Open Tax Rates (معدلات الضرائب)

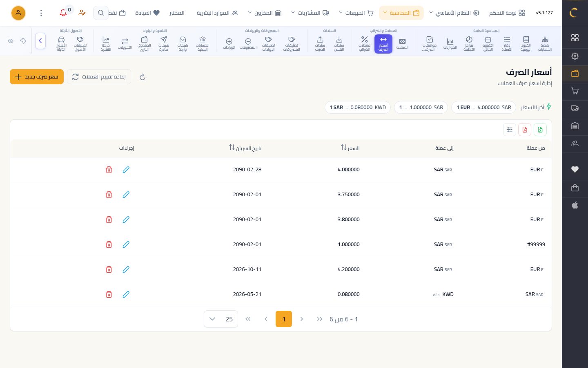click(x=364, y=43)
